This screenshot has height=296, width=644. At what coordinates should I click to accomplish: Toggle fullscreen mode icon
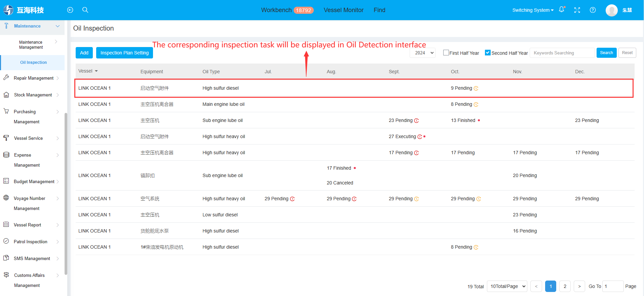pyautogui.click(x=577, y=10)
